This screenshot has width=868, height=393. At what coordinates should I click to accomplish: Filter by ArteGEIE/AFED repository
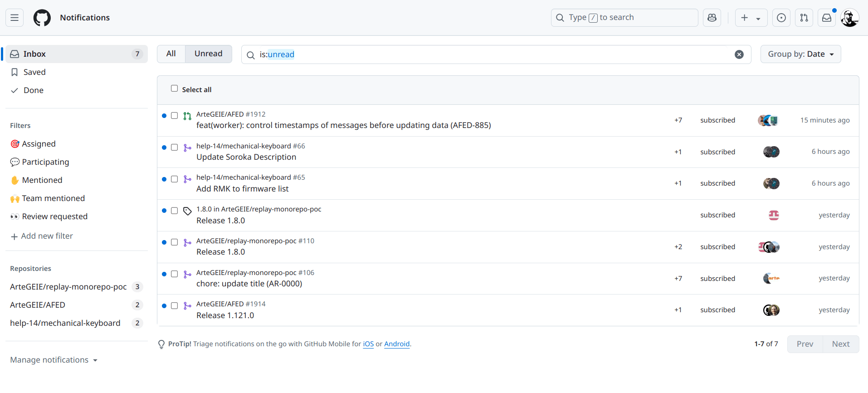pos(76,305)
